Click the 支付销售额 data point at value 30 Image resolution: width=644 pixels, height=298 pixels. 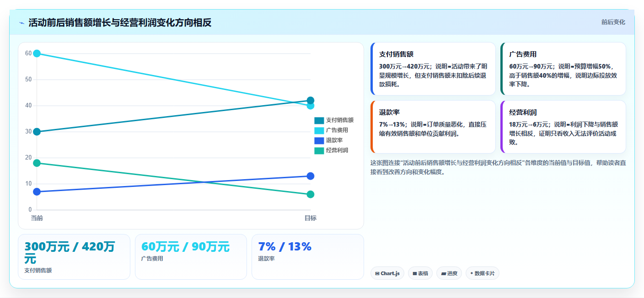tap(37, 132)
